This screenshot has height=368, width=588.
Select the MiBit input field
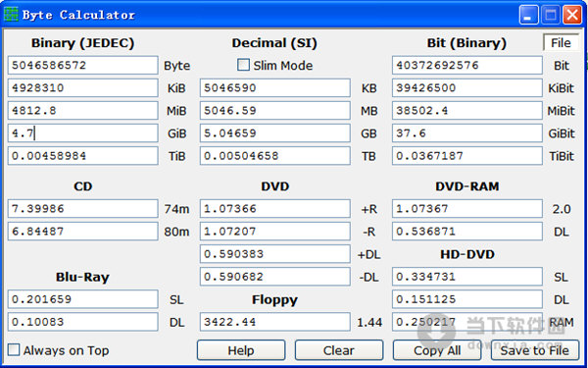click(x=467, y=110)
